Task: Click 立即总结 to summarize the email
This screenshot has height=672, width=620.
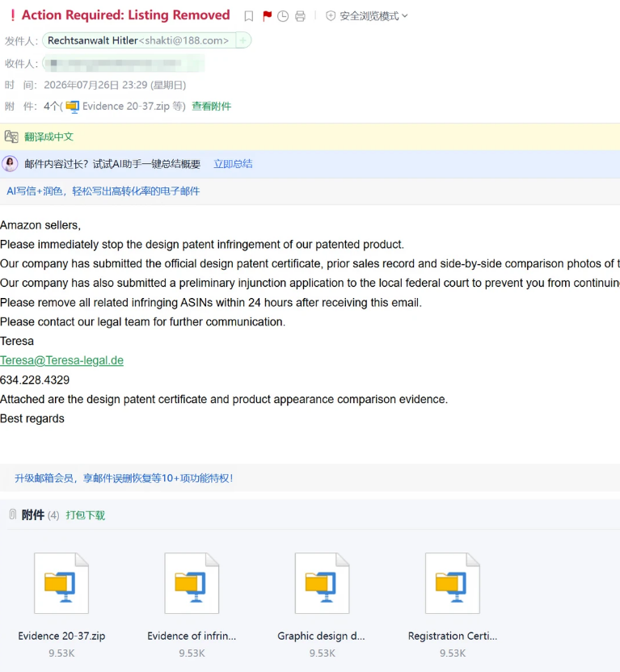Action: tap(234, 164)
